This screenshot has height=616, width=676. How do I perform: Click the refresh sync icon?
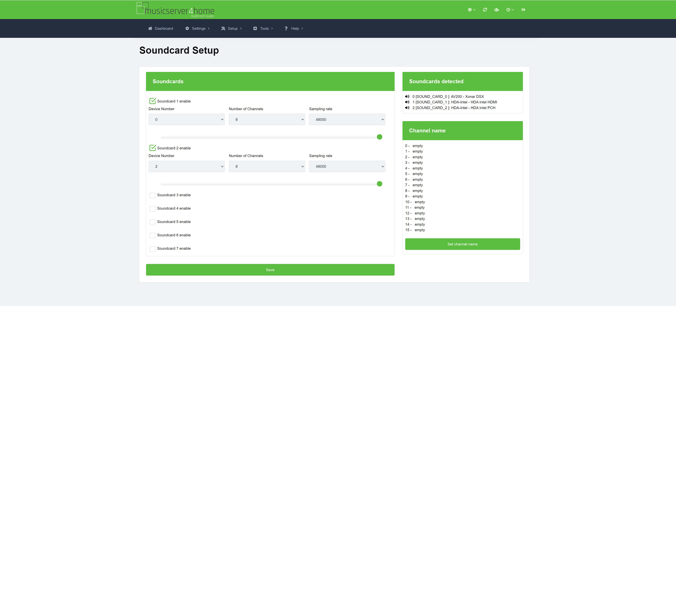pyautogui.click(x=485, y=10)
